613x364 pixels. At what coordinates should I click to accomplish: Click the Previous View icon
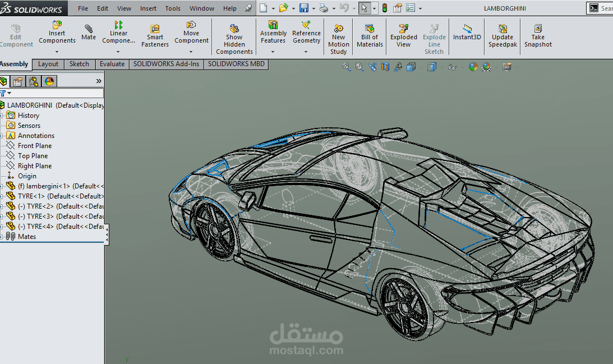(372, 67)
